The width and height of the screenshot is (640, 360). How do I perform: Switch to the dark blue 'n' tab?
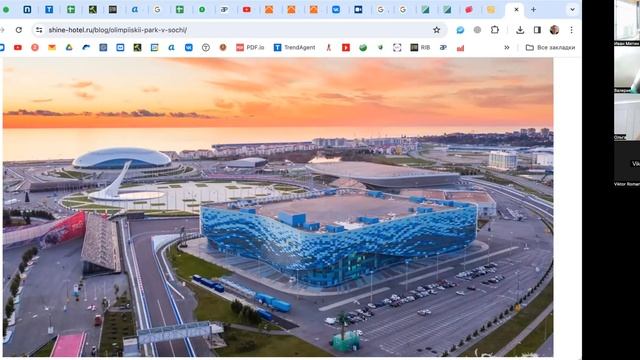[x=27, y=9]
